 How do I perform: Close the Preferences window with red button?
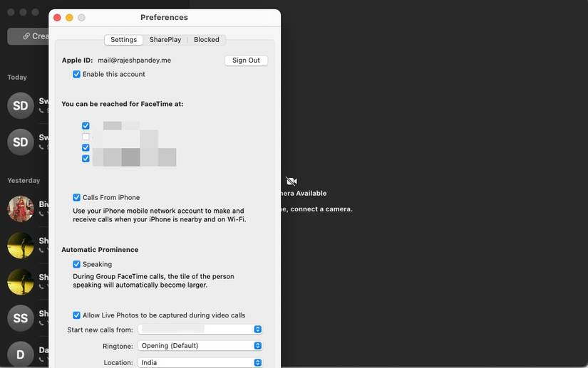coord(58,18)
